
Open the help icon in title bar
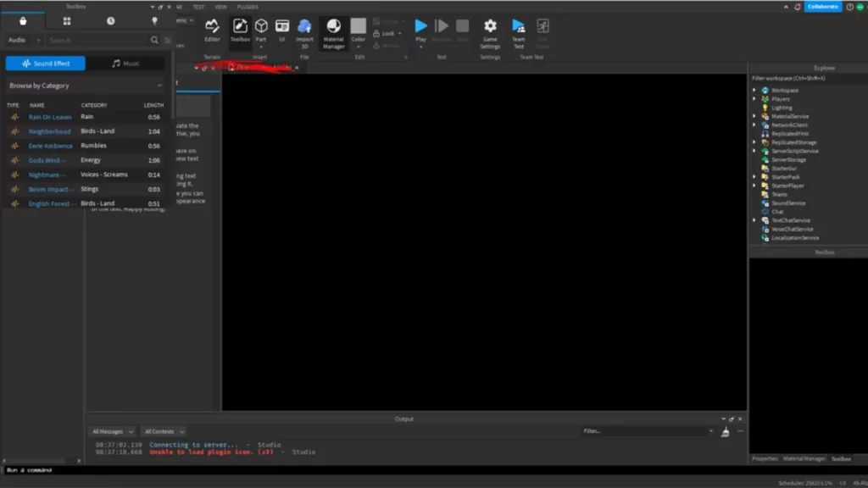849,7
